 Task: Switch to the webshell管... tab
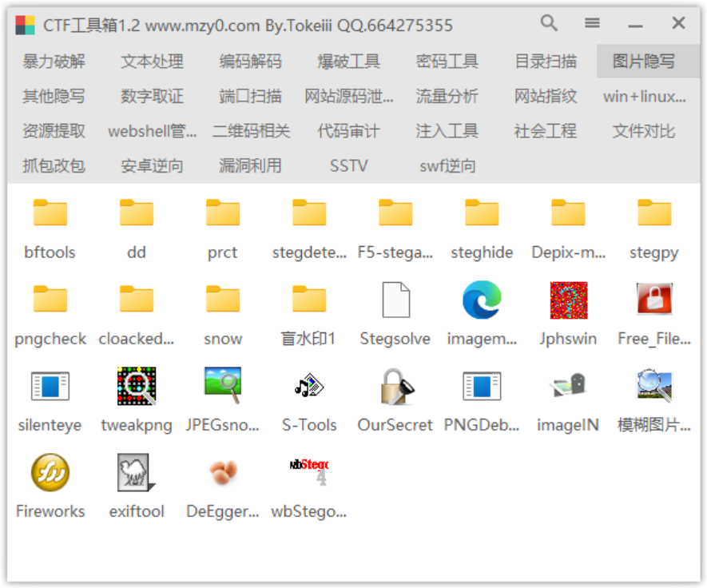(153, 131)
